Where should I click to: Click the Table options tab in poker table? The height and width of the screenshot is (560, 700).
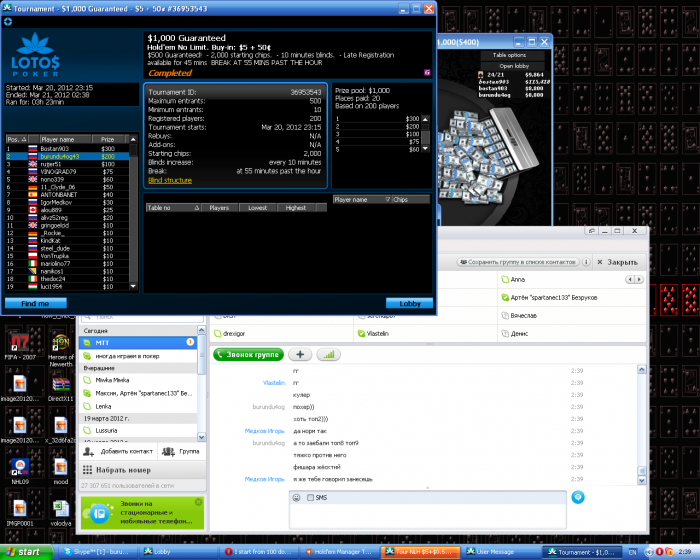tap(513, 55)
